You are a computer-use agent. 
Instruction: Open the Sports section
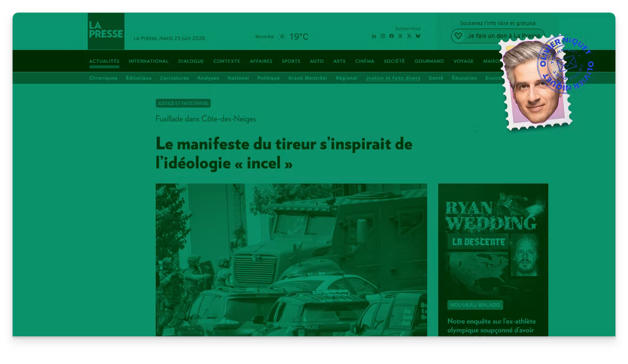click(291, 61)
